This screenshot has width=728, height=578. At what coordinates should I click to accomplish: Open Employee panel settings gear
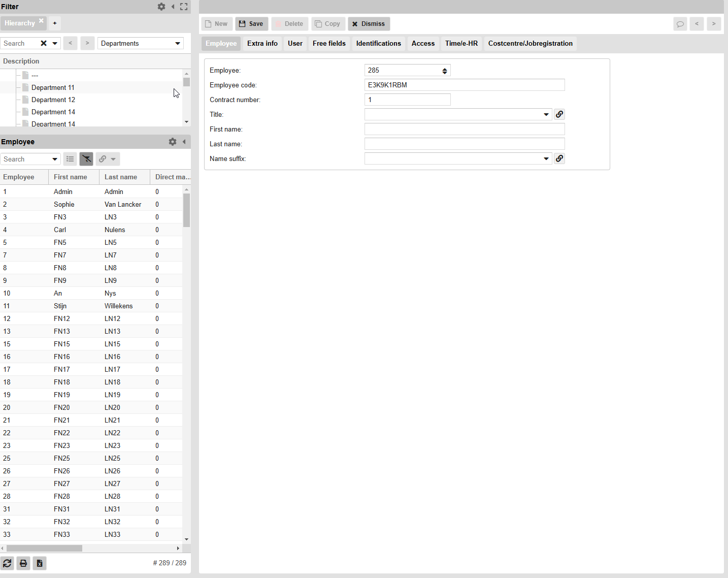[x=173, y=142]
